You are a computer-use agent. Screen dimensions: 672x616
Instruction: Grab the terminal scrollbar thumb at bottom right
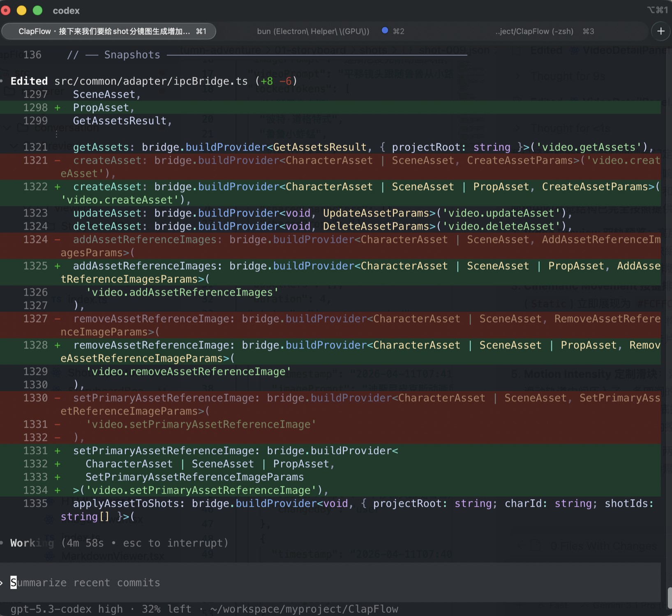[669, 598]
